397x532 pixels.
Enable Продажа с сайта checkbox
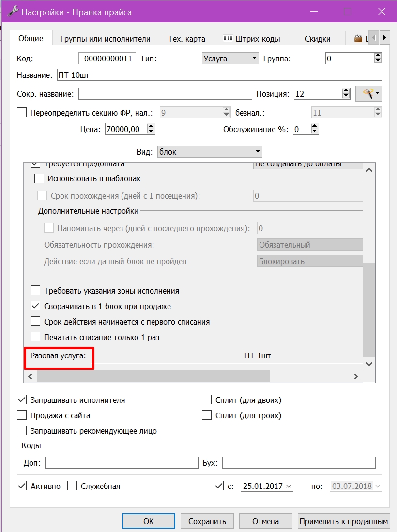coord(22,415)
